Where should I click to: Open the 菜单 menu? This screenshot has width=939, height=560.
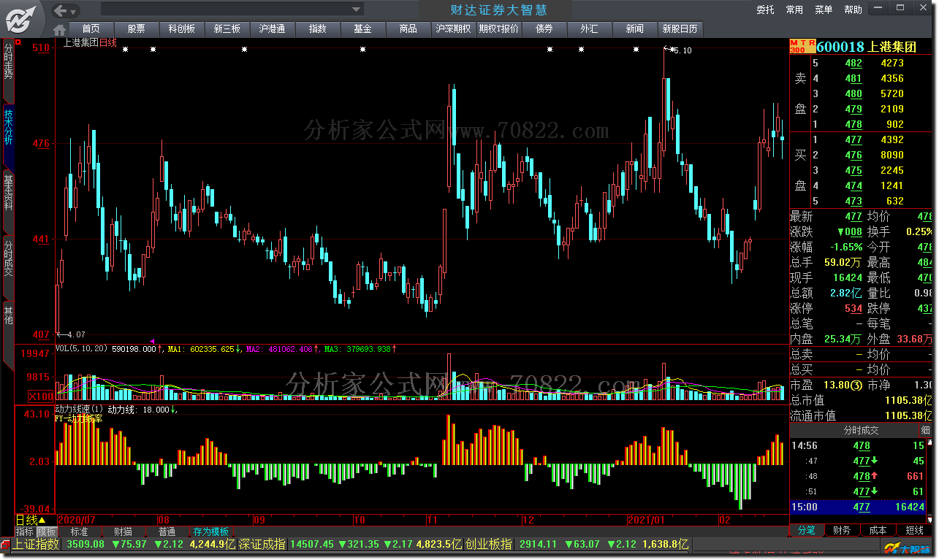824,9
